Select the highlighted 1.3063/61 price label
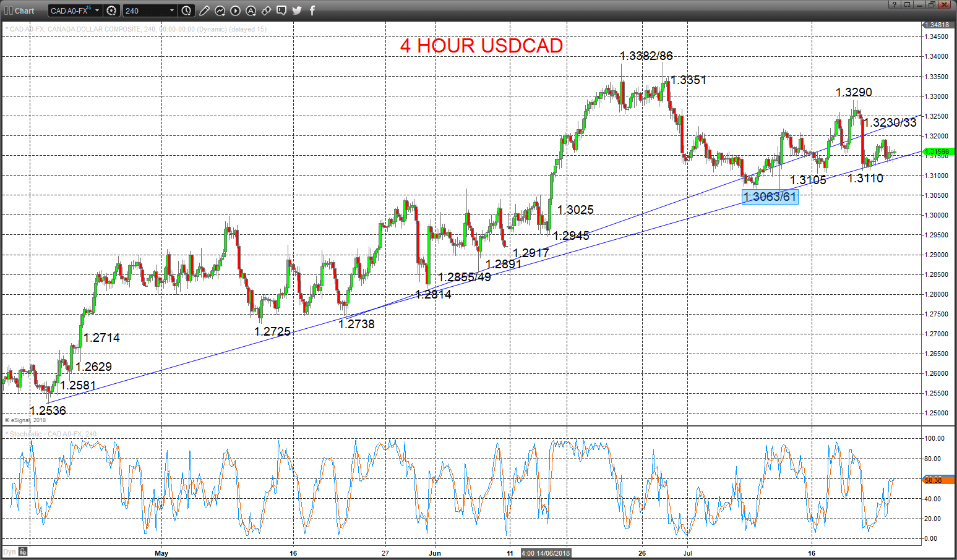 [x=770, y=197]
